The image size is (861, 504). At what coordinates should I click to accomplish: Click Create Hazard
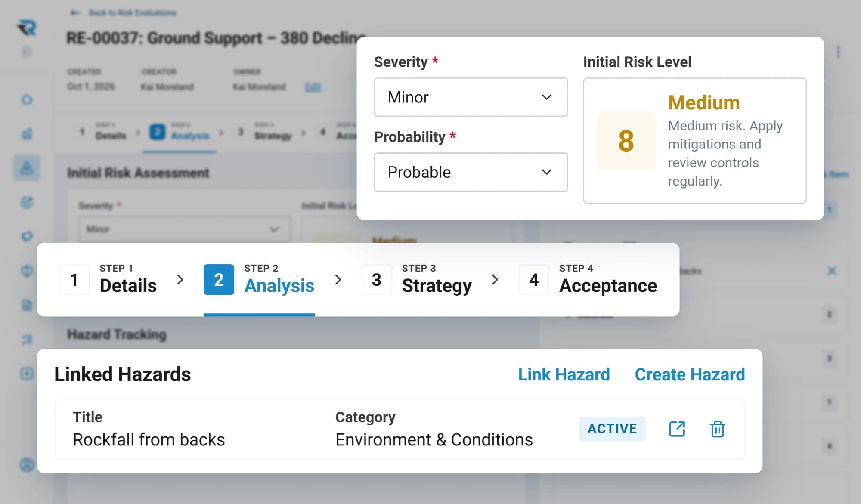(x=690, y=374)
